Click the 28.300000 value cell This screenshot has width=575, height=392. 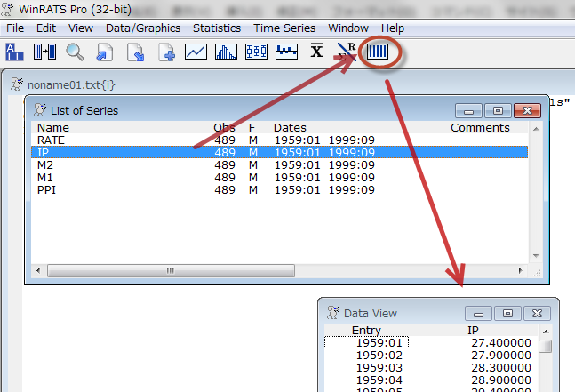pos(501,367)
